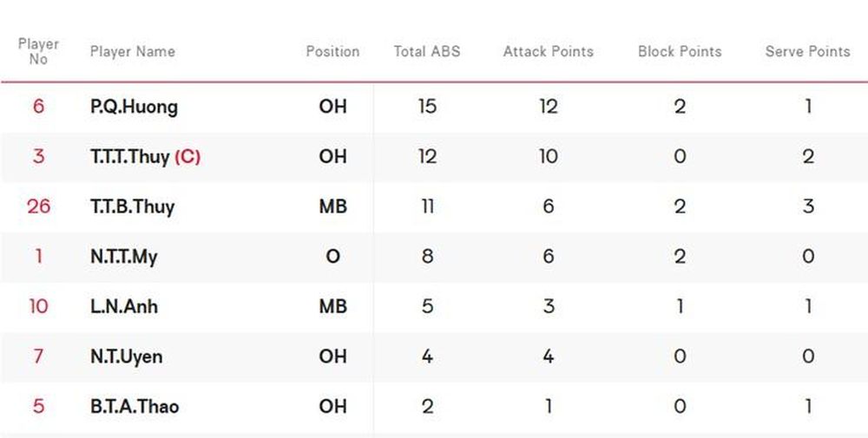Click the Player Name column header
Image resolution: width=868 pixels, height=438 pixels.
pyautogui.click(x=132, y=51)
